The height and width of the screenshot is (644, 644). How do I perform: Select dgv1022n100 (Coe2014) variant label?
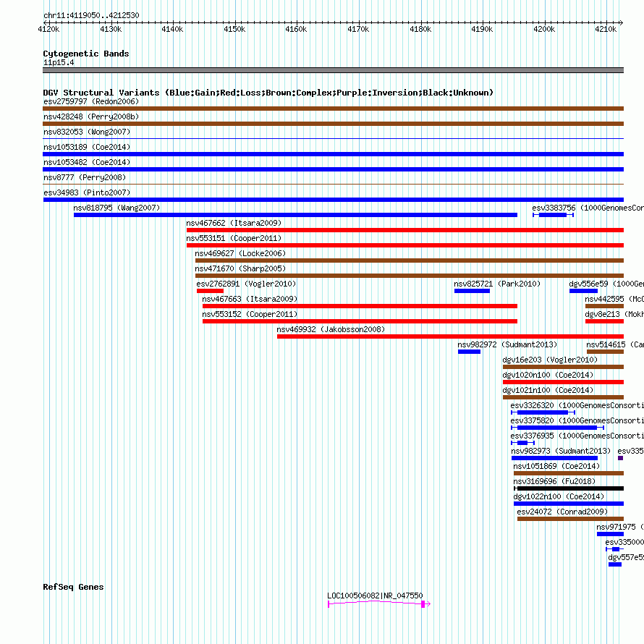[x=559, y=496]
